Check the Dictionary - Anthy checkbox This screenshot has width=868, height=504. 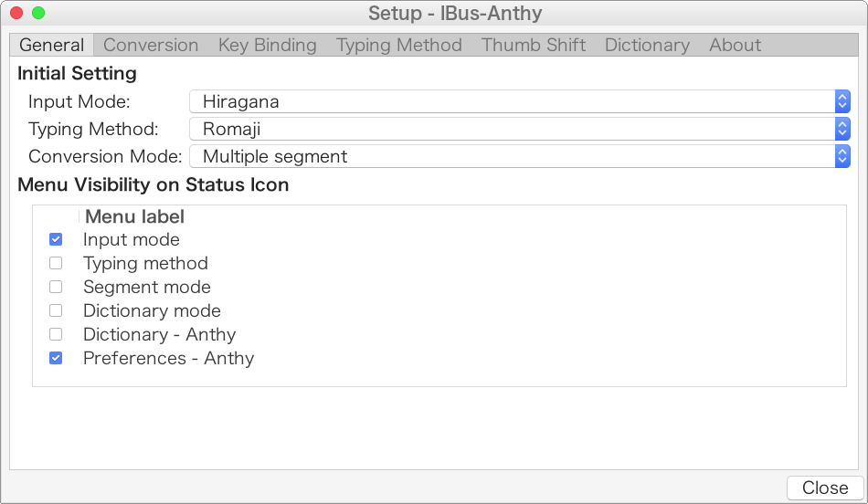(x=56, y=334)
